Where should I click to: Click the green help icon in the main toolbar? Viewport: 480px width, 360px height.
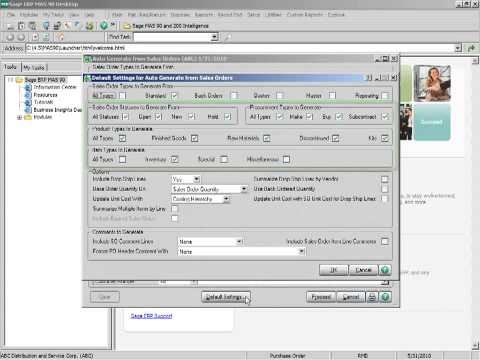click(x=104, y=25)
